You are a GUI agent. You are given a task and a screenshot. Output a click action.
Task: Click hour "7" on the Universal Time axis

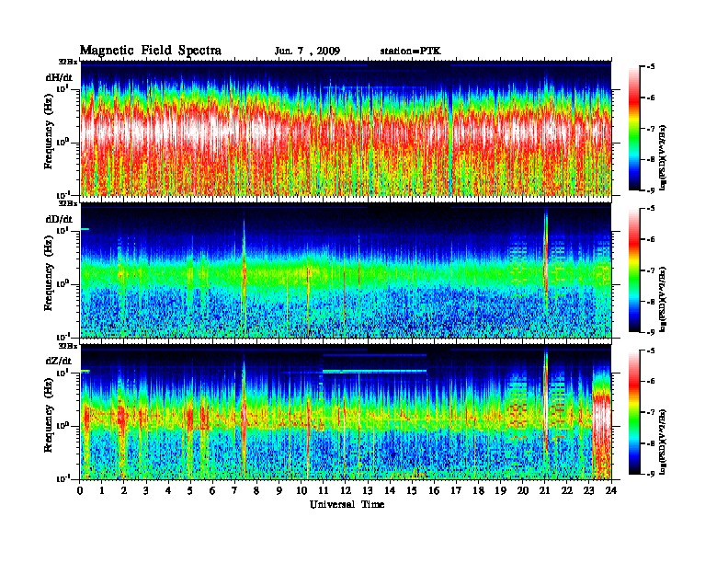click(235, 490)
